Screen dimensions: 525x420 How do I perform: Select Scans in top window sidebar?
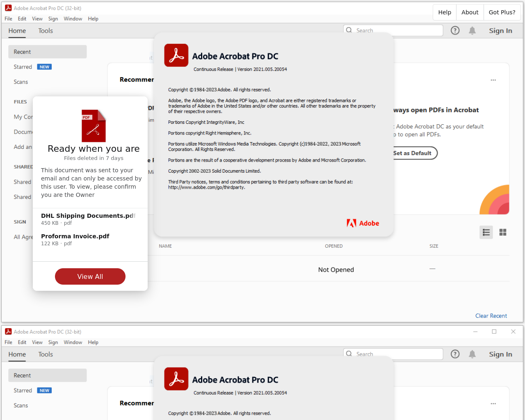[x=21, y=82]
